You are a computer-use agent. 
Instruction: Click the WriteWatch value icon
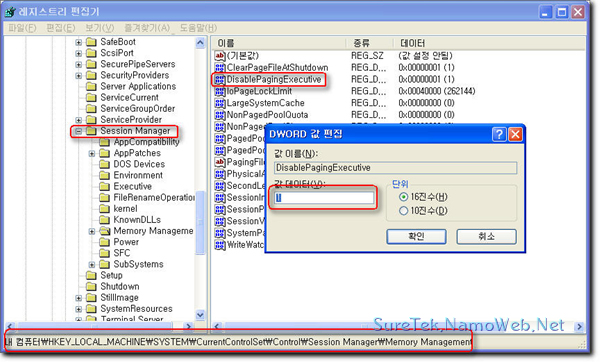220,245
